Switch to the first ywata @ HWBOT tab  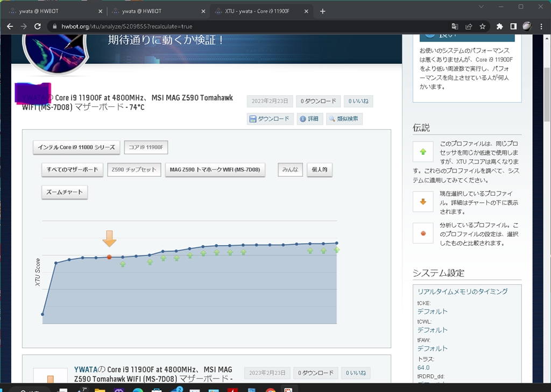[53, 11]
